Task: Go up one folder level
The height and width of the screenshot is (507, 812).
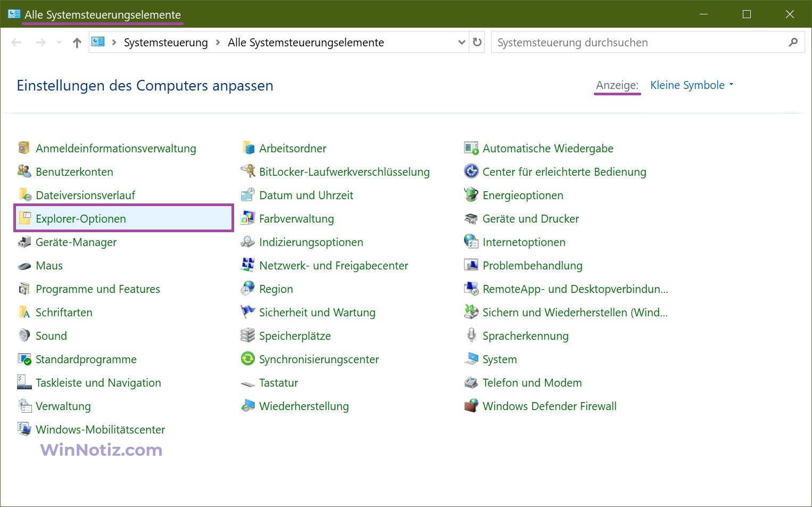Action: 77,43
